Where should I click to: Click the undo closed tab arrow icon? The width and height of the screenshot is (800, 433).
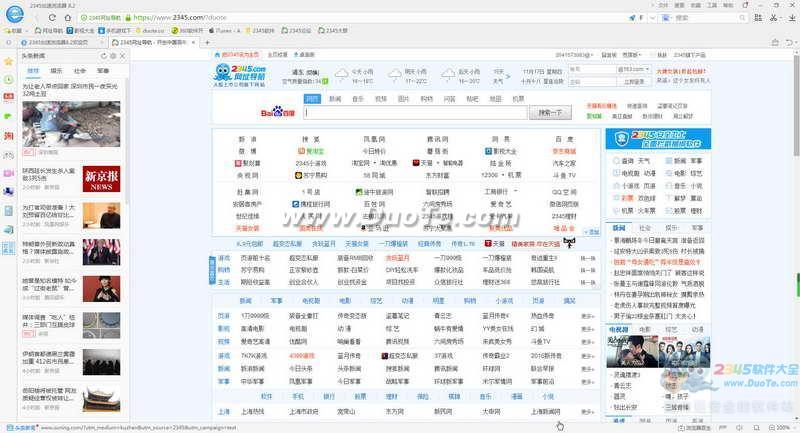(790, 42)
